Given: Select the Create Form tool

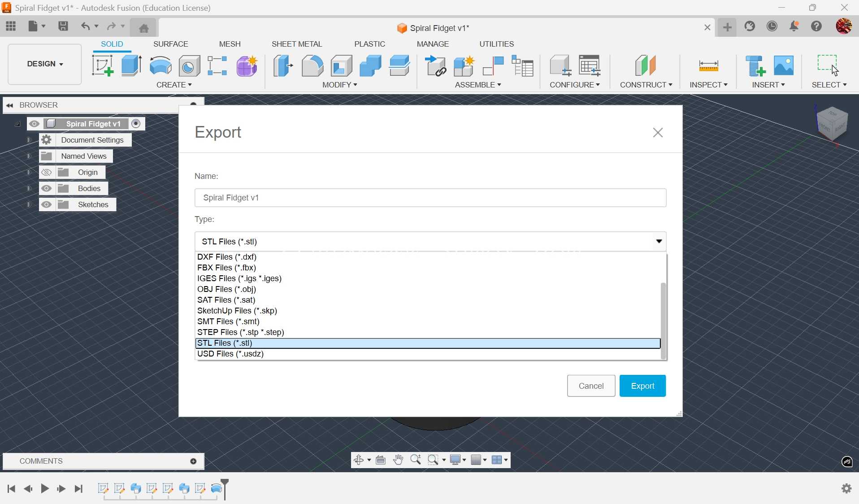Looking at the screenshot, I should (x=247, y=65).
